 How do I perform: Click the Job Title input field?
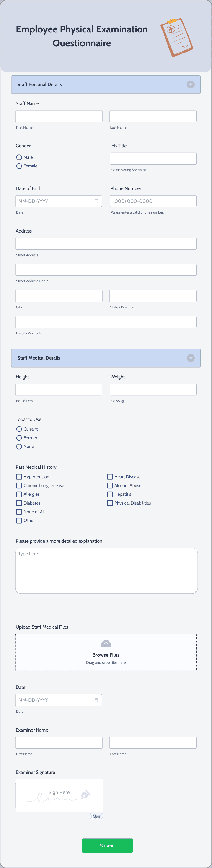point(153,158)
